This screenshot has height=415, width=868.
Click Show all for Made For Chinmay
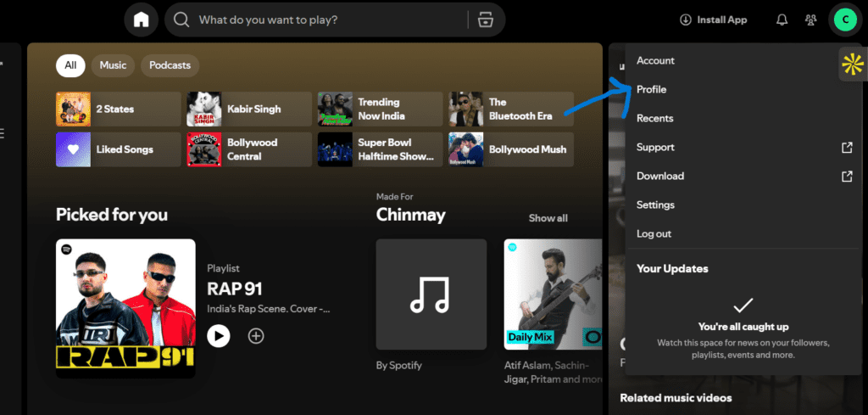pyautogui.click(x=548, y=218)
